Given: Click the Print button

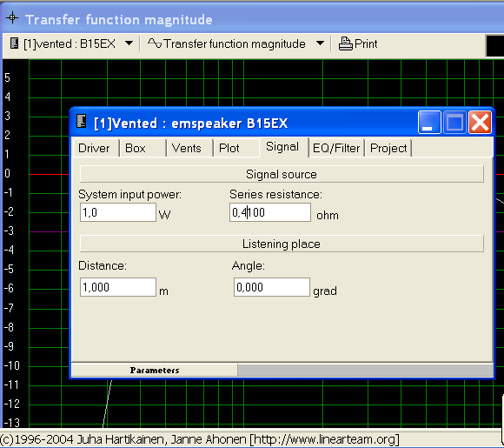Looking at the screenshot, I should coord(358,43).
